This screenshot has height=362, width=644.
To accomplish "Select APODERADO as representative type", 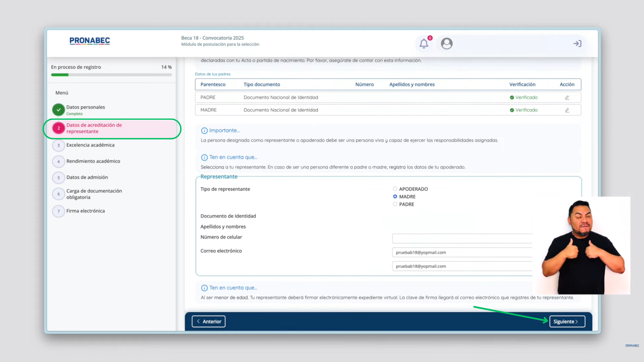I will click(x=395, y=189).
